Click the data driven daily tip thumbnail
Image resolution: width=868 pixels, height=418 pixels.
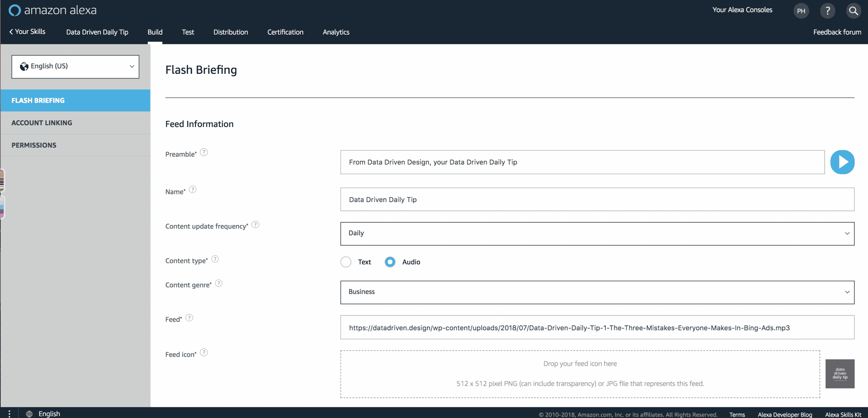tap(840, 374)
